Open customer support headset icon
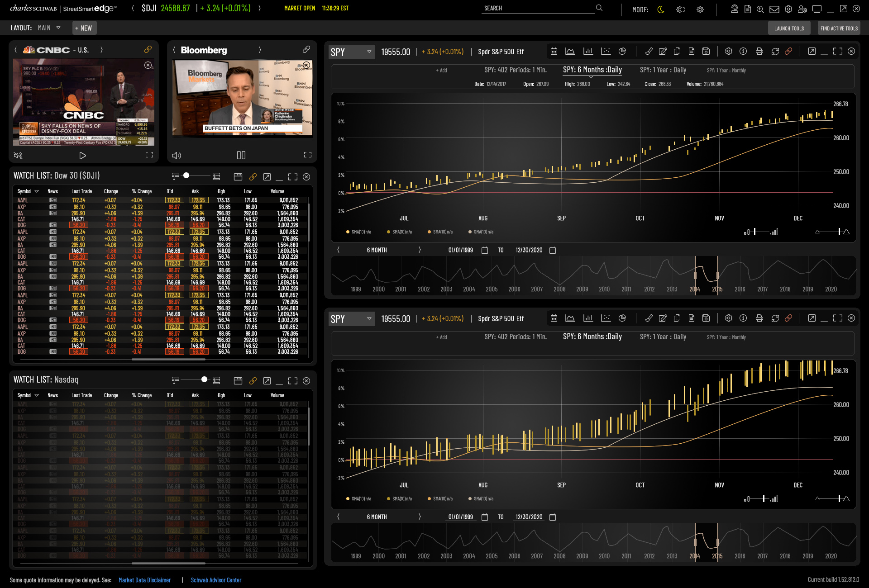869x588 pixels. coord(734,9)
